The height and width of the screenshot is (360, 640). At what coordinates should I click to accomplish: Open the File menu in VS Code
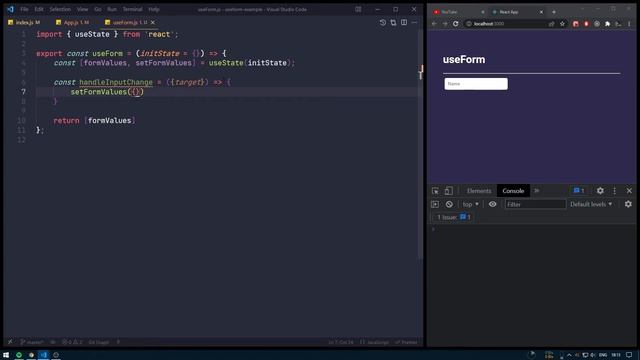[x=24, y=9]
